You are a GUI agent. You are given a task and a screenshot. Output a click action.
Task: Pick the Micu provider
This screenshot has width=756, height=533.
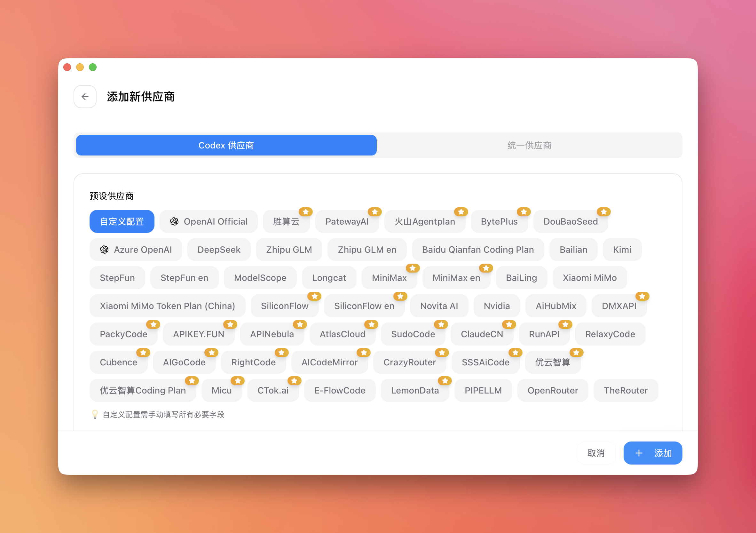pos(222,390)
